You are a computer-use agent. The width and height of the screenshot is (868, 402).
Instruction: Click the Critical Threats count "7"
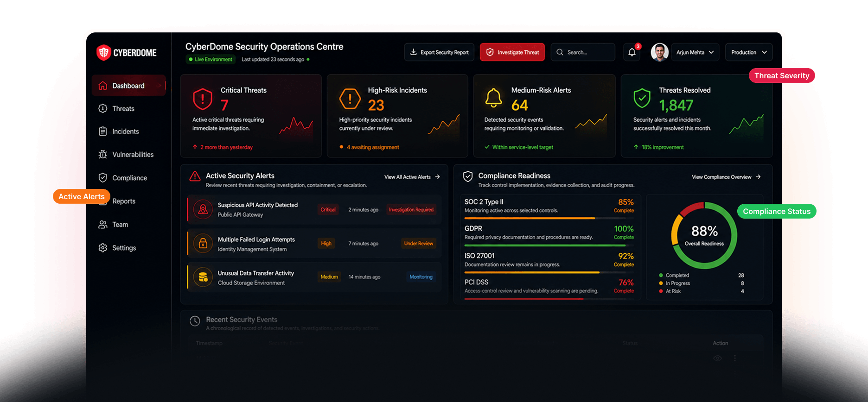224,106
